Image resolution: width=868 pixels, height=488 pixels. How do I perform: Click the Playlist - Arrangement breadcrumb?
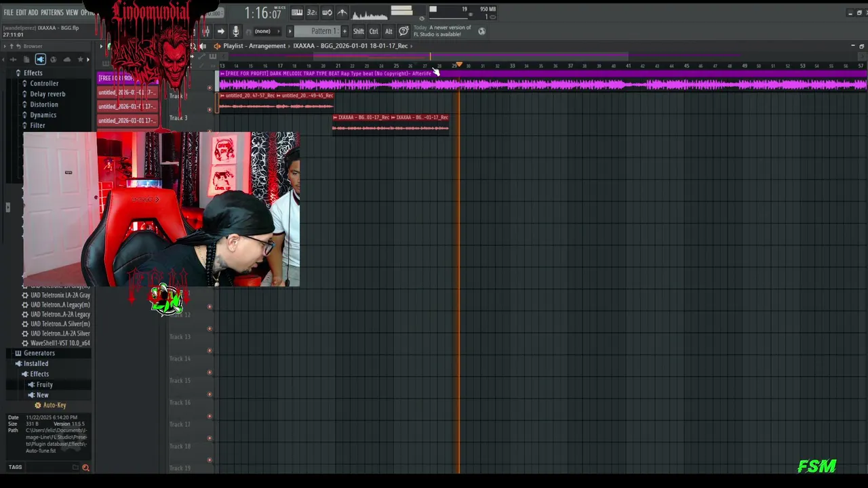pos(254,46)
